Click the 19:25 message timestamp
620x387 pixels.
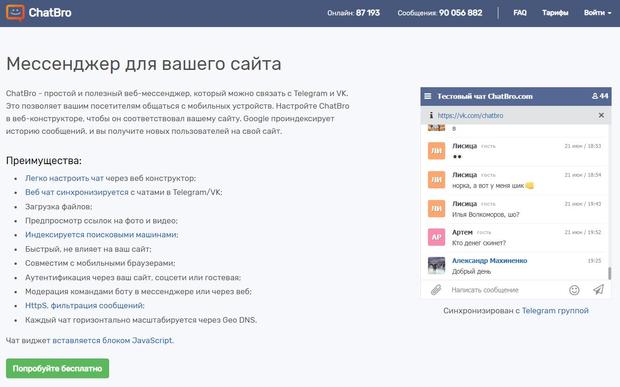pos(594,261)
